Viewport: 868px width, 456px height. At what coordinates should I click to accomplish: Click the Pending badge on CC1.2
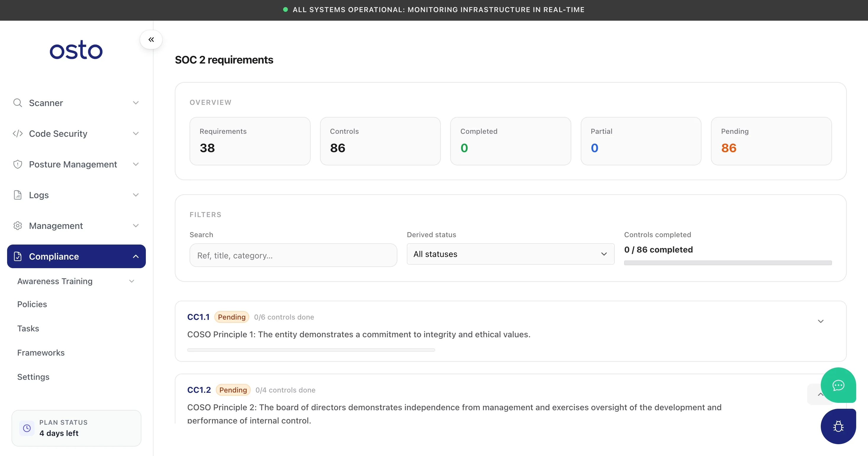(x=233, y=390)
